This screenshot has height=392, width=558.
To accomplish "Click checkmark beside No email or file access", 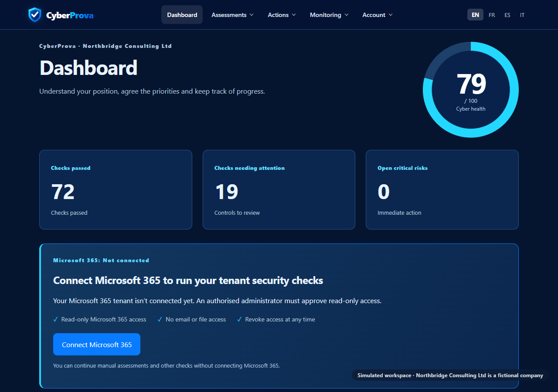I will [160, 320].
